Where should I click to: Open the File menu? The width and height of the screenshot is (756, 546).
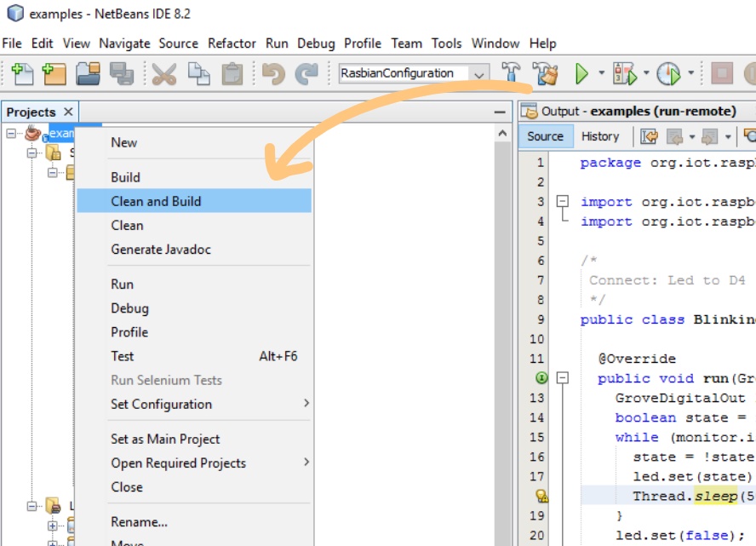coord(12,43)
